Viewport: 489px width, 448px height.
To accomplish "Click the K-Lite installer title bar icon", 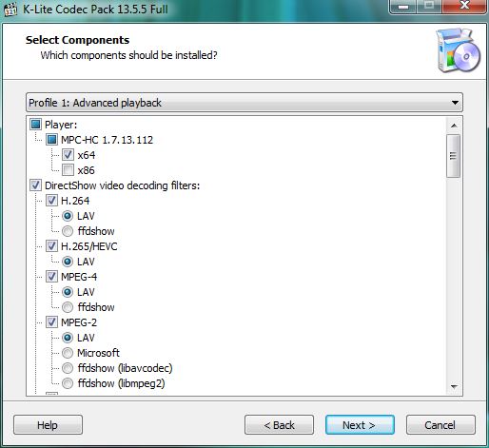I will coord(10,10).
